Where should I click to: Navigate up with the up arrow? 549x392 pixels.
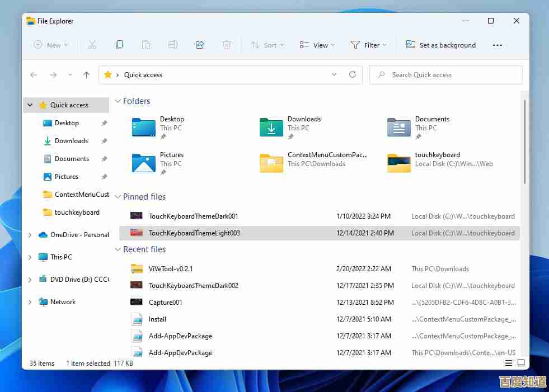[86, 75]
